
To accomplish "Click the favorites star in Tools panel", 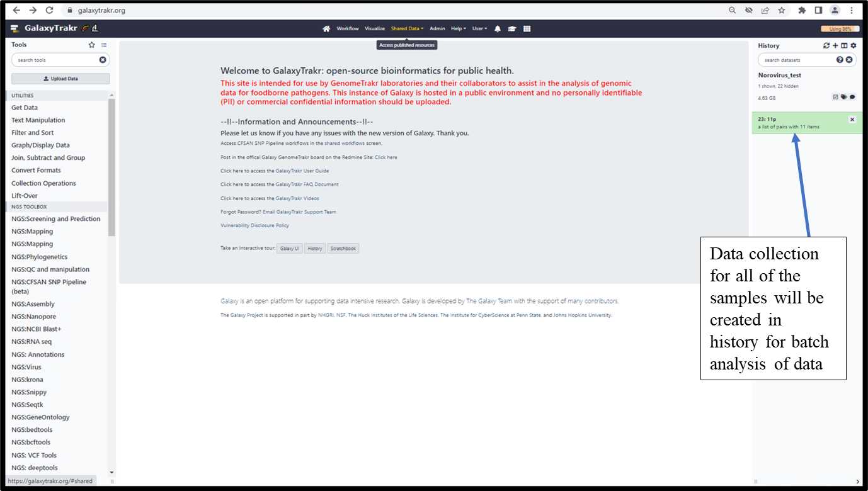I will (x=92, y=45).
